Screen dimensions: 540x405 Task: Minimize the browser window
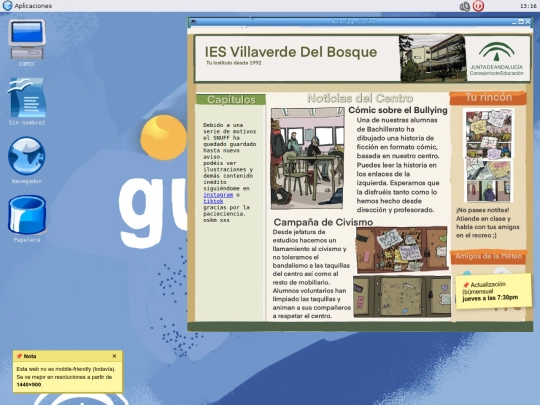514,22
